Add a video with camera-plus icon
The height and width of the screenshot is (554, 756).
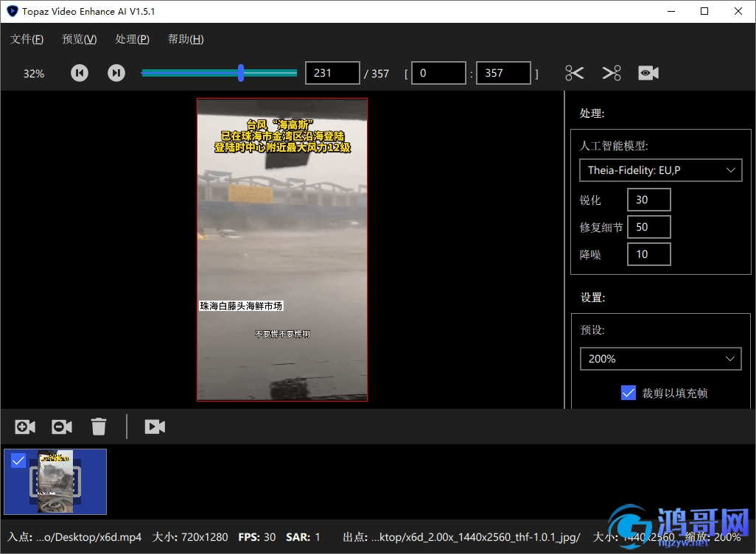tap(25, 427)
